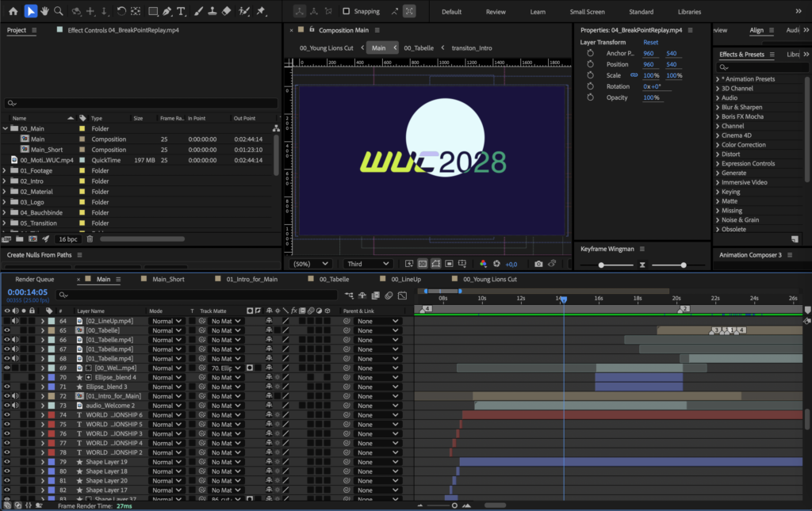The image size is (812, 511).
Task: Select the Horizontal Type tool
Action: [182, 11]
